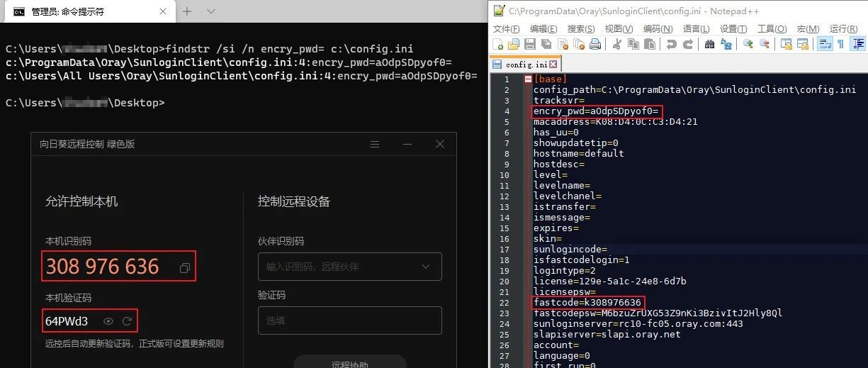Toggle Indent Guide icon in Notepad++
The image size is (868, 368).
858,44
